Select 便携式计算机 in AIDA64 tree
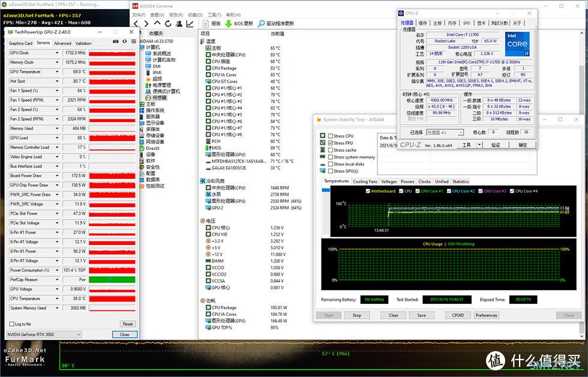 163,91
